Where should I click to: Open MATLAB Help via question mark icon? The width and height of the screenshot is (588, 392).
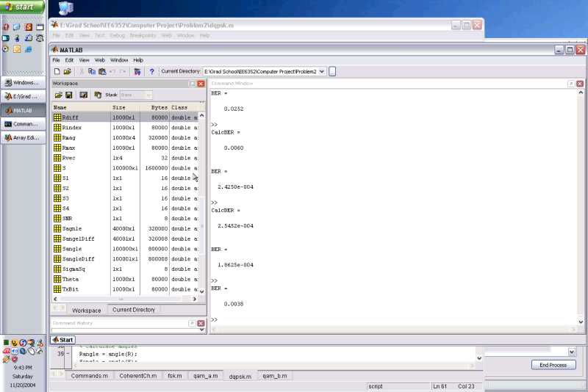[151, 71]
